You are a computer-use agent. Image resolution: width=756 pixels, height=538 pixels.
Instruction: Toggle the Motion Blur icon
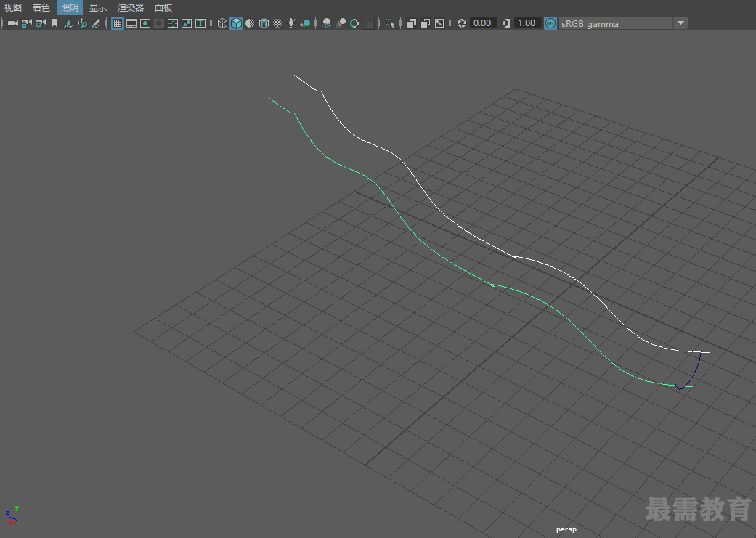coord(341,23)
